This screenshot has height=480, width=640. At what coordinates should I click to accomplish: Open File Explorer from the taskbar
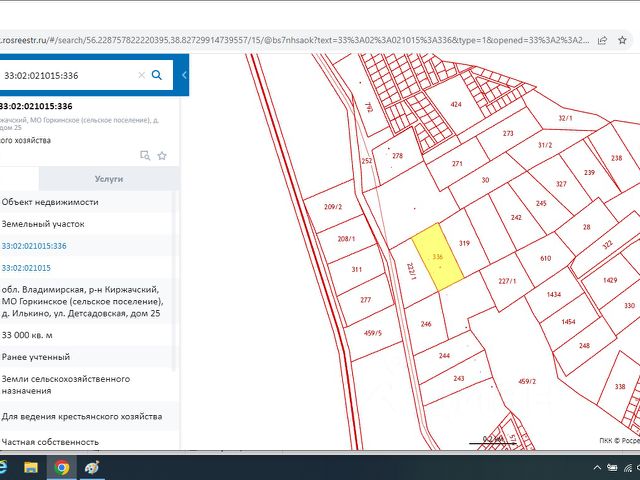point(31,467)
